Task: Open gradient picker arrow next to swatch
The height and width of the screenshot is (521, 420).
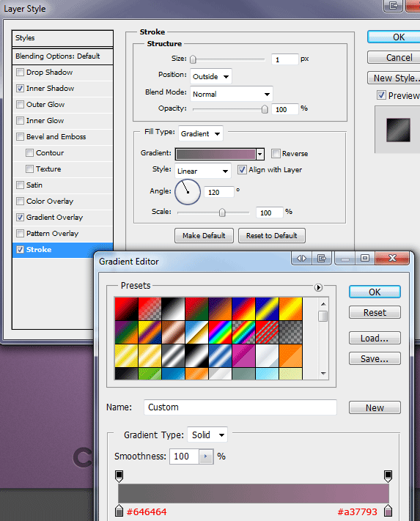Action: [x=260, y=154]
